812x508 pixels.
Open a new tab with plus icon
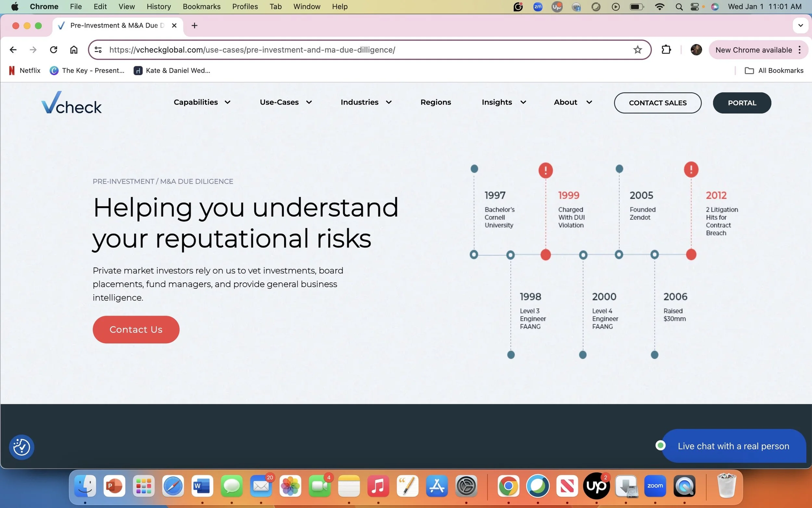pos(194,26)
